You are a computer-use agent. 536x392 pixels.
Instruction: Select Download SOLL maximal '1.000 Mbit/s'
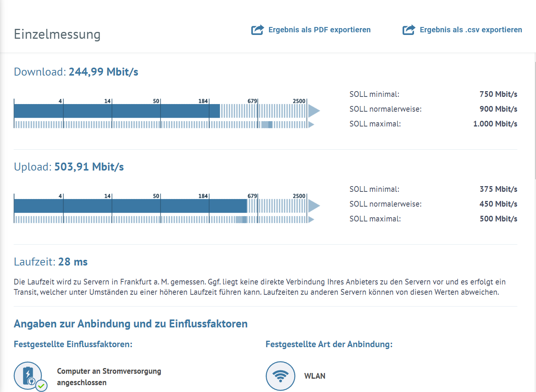pos(495,124)
